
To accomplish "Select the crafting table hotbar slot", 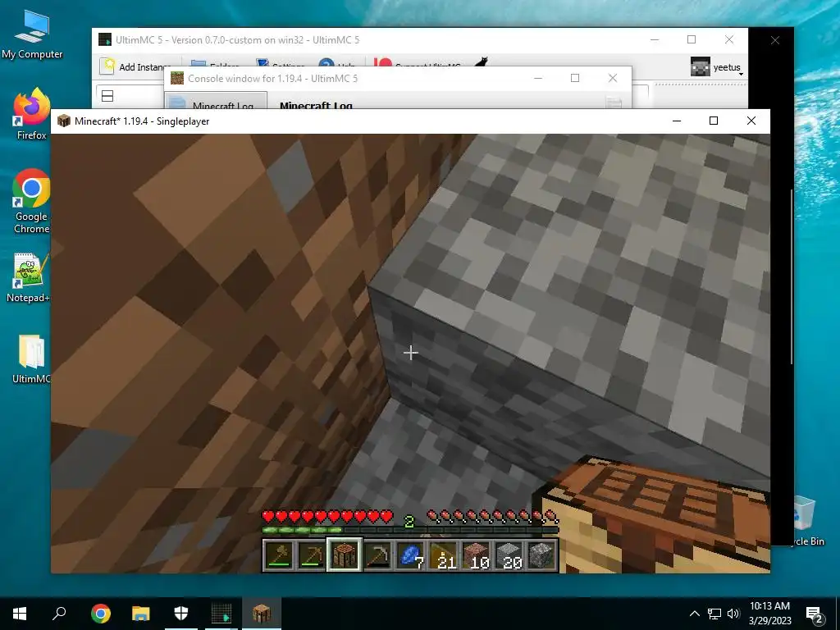I will click(345, 555).
